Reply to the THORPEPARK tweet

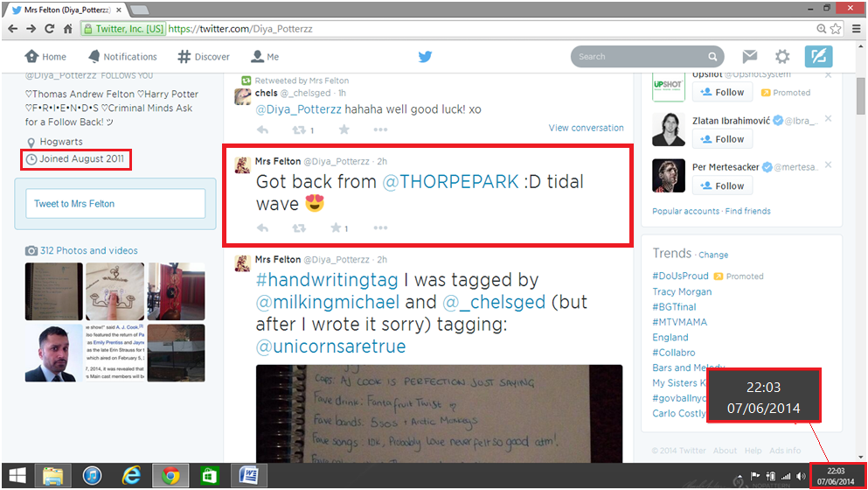point(263,227)
